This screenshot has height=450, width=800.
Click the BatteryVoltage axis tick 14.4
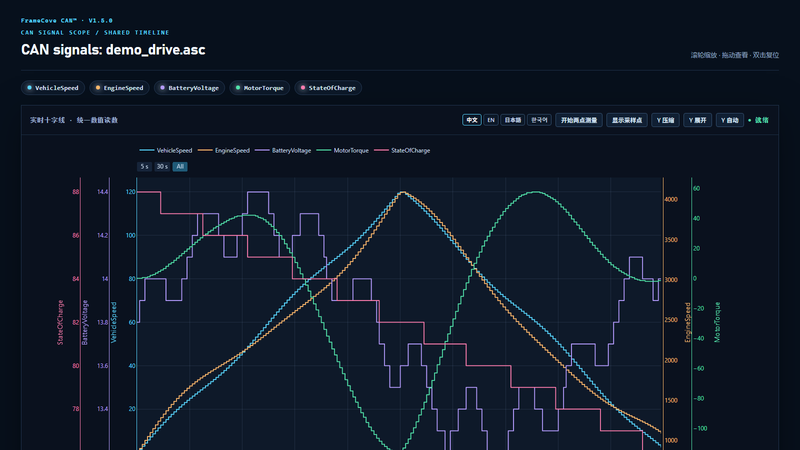pos(103,192)
